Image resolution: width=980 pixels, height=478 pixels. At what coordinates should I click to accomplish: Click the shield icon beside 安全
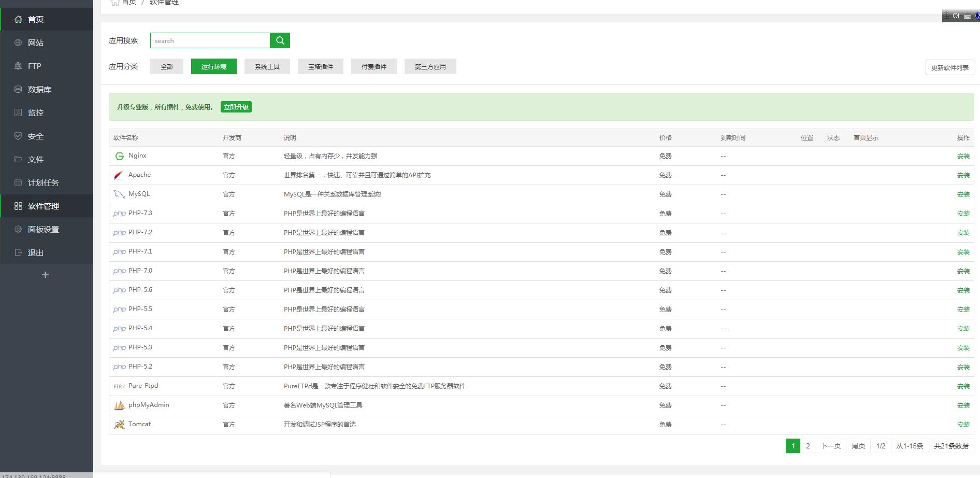click(x=18, y=136)
